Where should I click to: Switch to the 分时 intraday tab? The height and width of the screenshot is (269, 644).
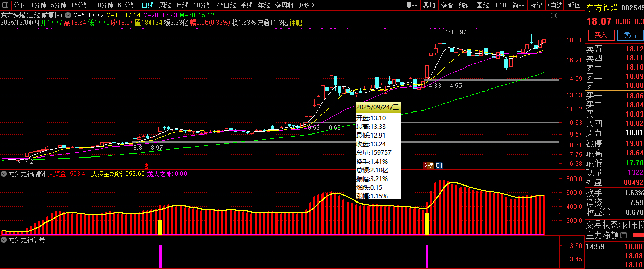coord(19,5)
